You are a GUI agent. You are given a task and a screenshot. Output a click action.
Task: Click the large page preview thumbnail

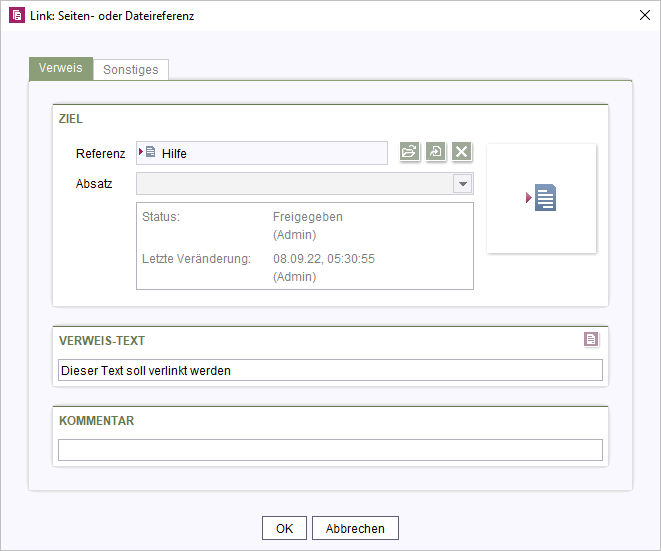coord(541,198)
